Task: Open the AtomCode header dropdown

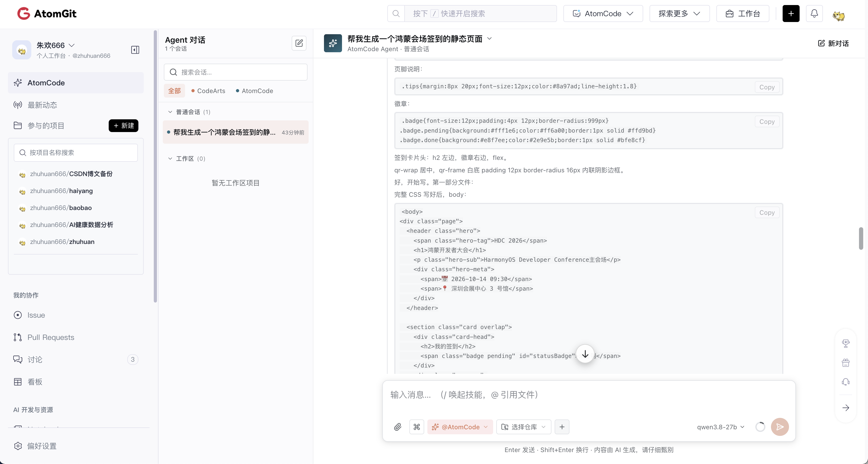Action: [603, 14]
